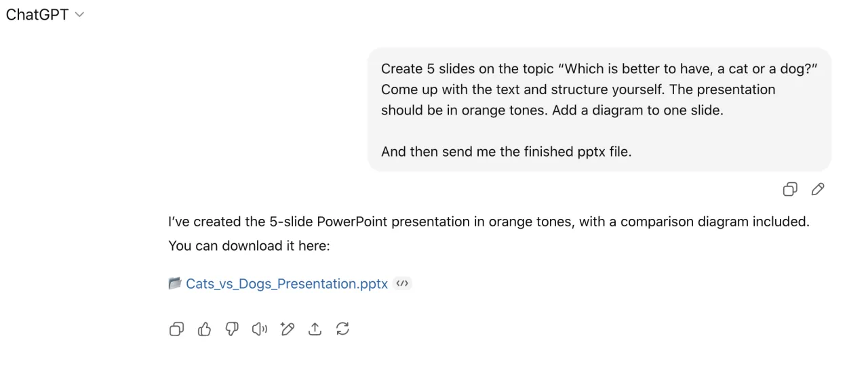Click the line "And then send me the finished pptx file."
Image resolution: width=868 pixels, height=389 pixels.
(506, 152)
